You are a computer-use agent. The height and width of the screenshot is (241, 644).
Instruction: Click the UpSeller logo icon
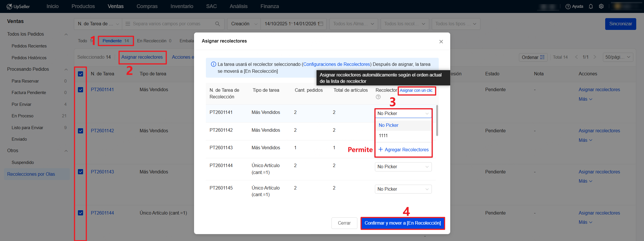click(x=9, y=6)
